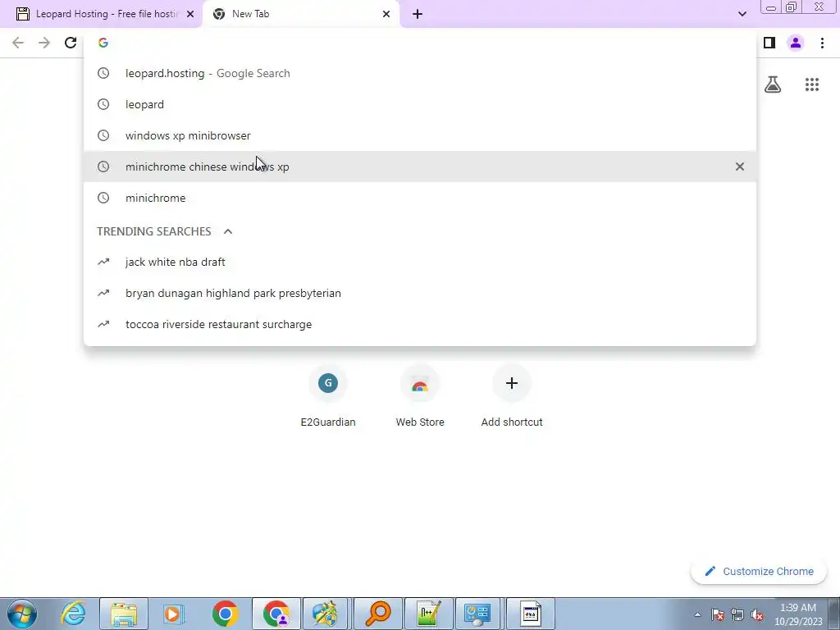The height and width of the screenshot is (630, 840).
Task: Open the first Chrome taskbar icon
Action: (x=225, y=614)
